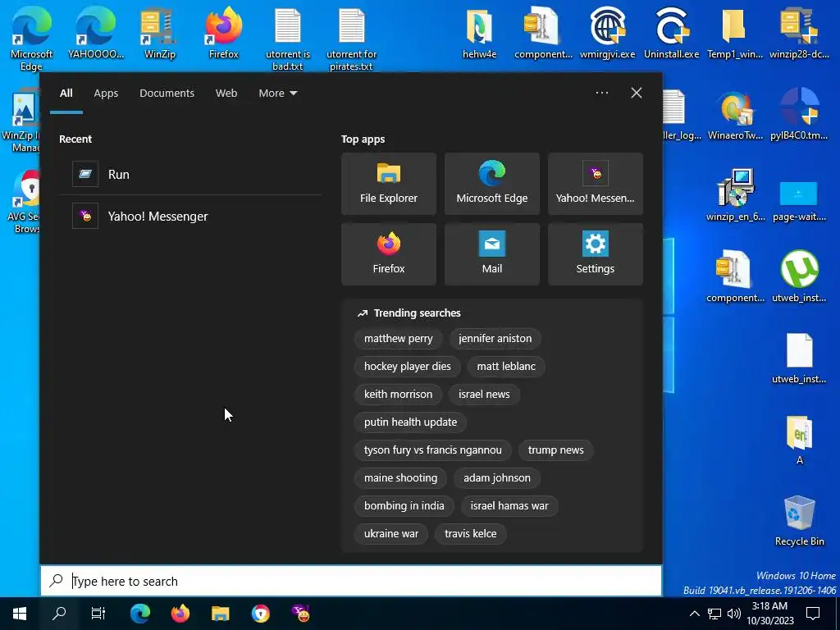Image resolution: width=840 pixels, height=630 pixels.
Task: Open the network status tray icon
Action: pos(714,614)
